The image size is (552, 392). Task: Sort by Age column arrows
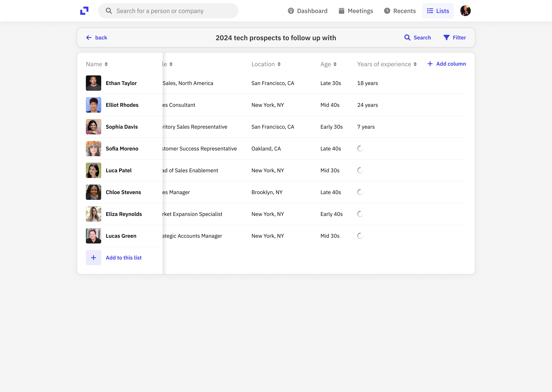click(335, 64)
